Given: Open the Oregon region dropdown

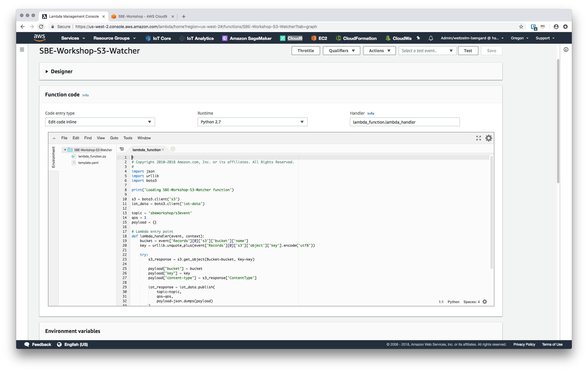Looking at the screenshot, I should pos(519,38).
